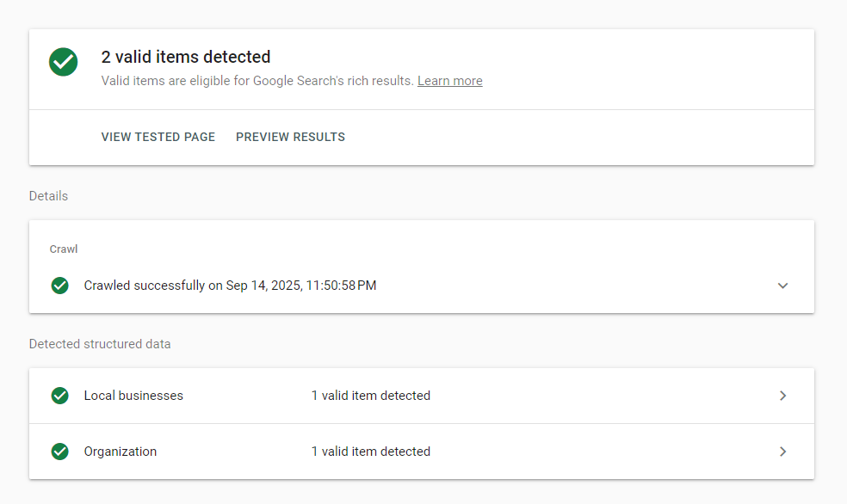The height and width of the screenshot is (504, 847).
Task: Click the Organization row label
Action: 120,452
